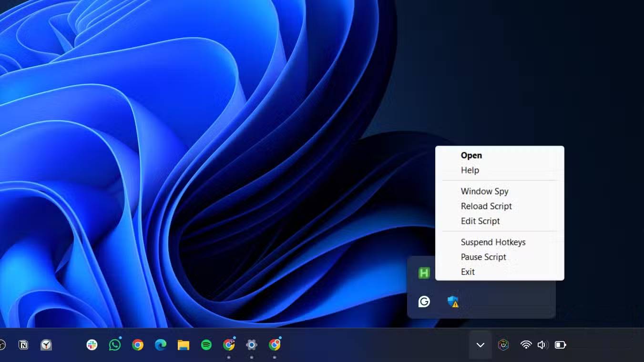Select Window Spy from the menu
644x362 pixels.
tap(484, 191)
